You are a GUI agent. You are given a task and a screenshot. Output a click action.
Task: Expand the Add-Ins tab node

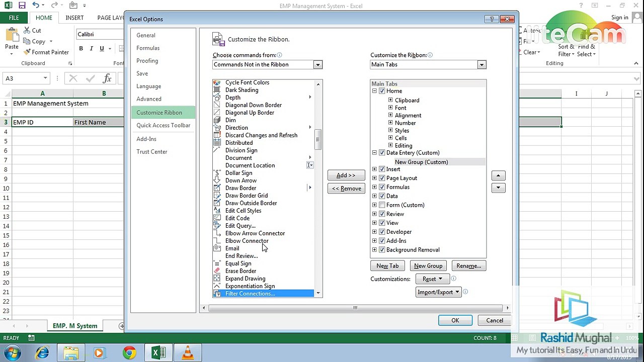[374, 241]
